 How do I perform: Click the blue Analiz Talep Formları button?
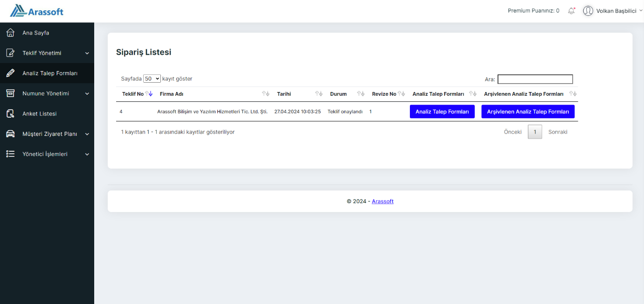tap(442, 112)
